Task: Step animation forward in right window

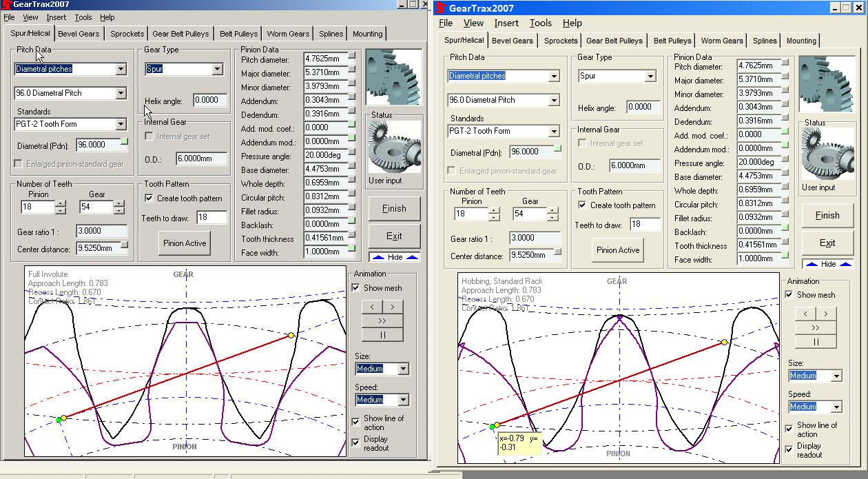Action: pyautogui.click(x=826, y=314)
